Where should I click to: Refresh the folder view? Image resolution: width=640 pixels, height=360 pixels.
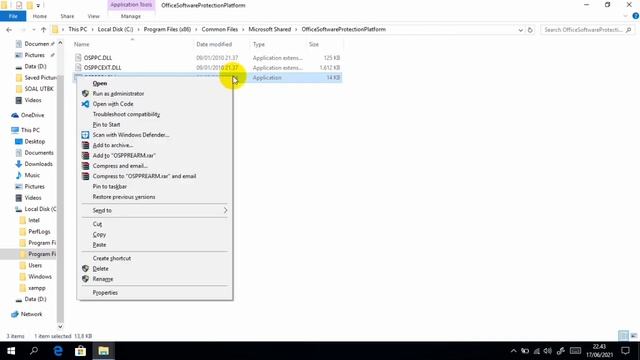pyautogui.click(x=530, y=30)
